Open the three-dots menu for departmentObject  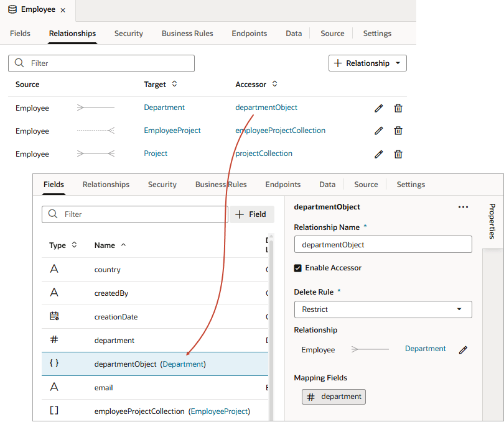(x=463, y=207)
